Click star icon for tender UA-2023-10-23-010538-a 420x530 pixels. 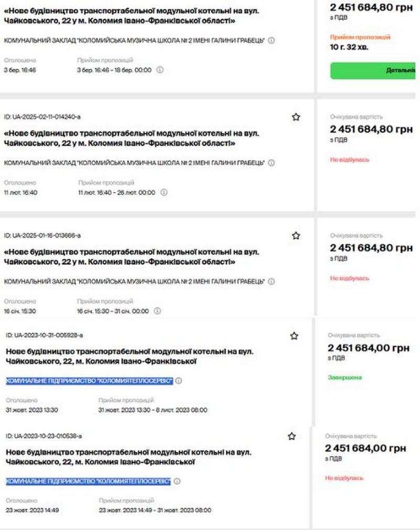(292, 436)
